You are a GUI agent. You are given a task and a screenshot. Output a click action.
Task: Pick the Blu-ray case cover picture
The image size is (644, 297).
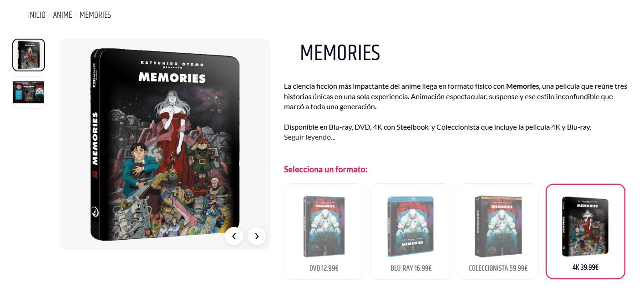click(411, 226)
